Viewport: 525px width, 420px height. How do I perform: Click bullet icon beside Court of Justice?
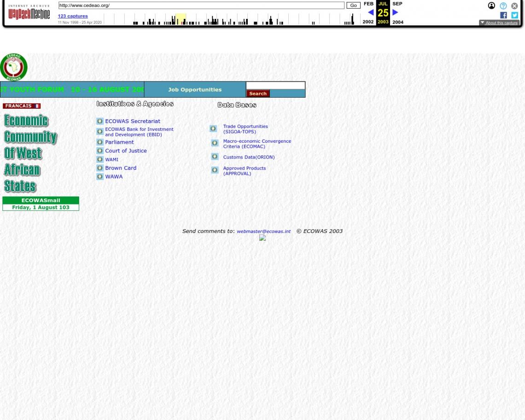[100, 151]
